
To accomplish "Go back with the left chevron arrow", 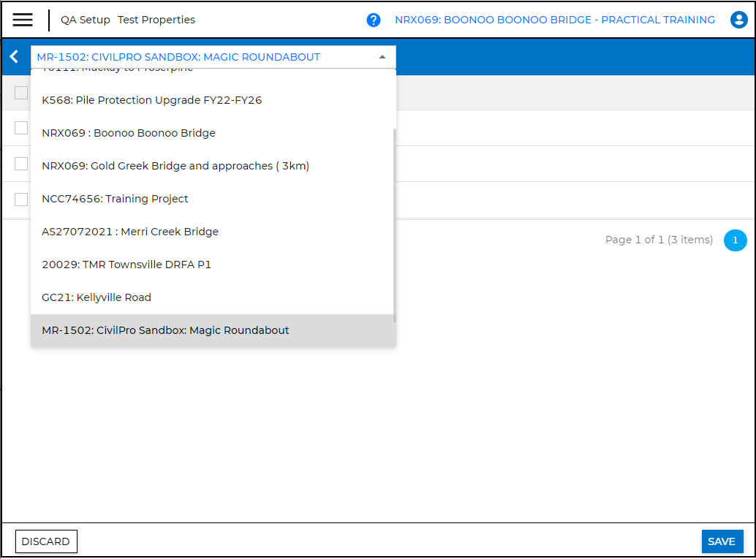I will [14, 57].
